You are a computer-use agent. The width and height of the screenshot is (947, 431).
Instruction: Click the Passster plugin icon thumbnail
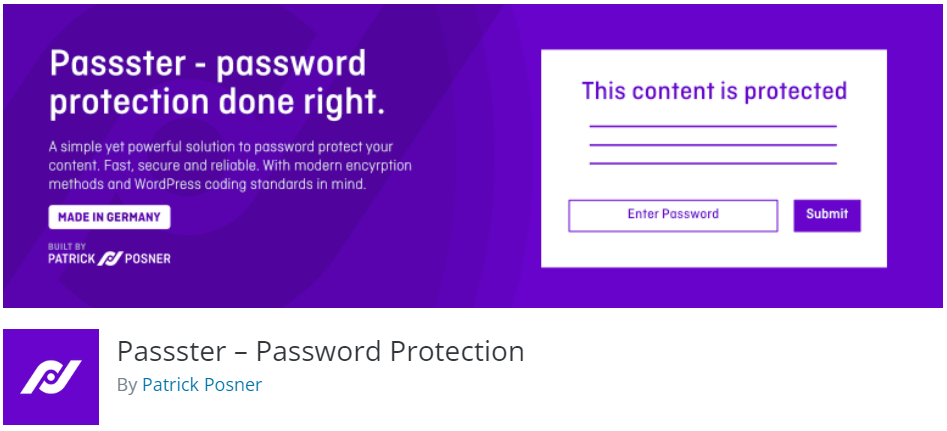(51, 377)
